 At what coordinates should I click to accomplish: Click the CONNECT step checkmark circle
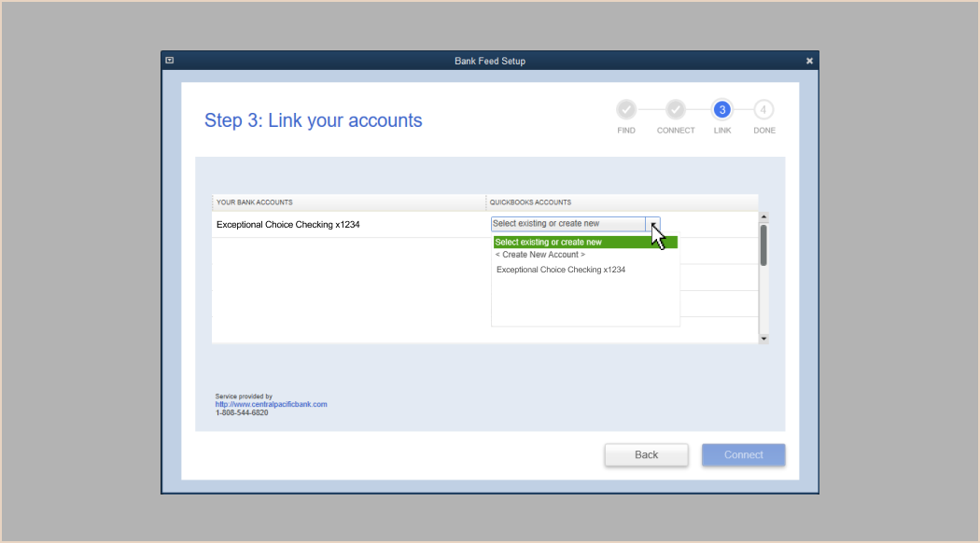pyautogui.click(x=675, y=110)
